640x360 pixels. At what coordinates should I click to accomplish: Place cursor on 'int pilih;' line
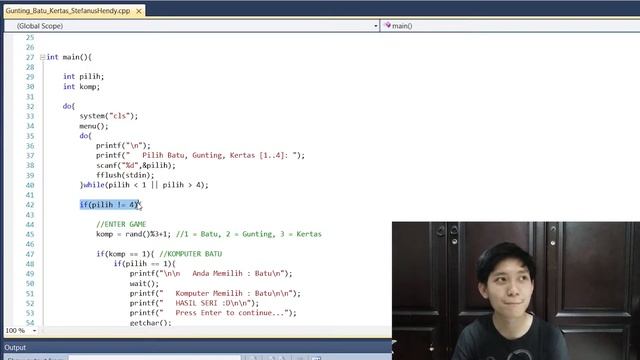click(x=83, y=77)
